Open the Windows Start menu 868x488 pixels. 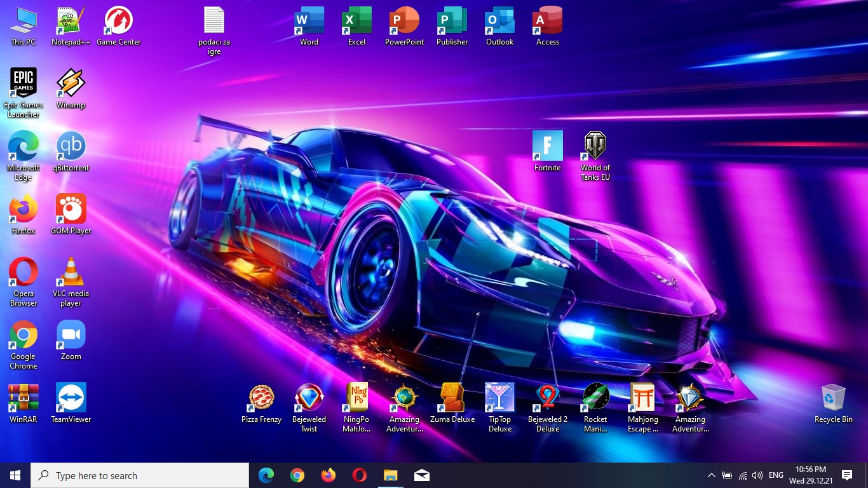15,475
